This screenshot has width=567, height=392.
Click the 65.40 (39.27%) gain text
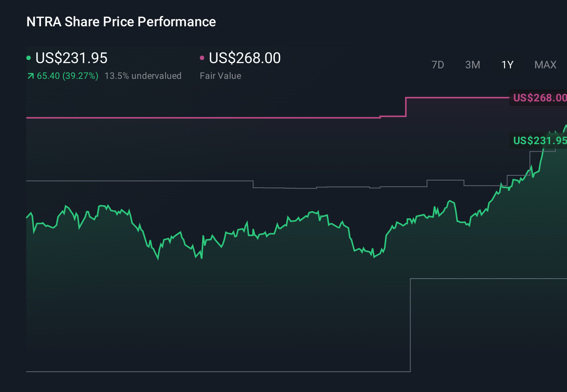click(x=67, y=75)
